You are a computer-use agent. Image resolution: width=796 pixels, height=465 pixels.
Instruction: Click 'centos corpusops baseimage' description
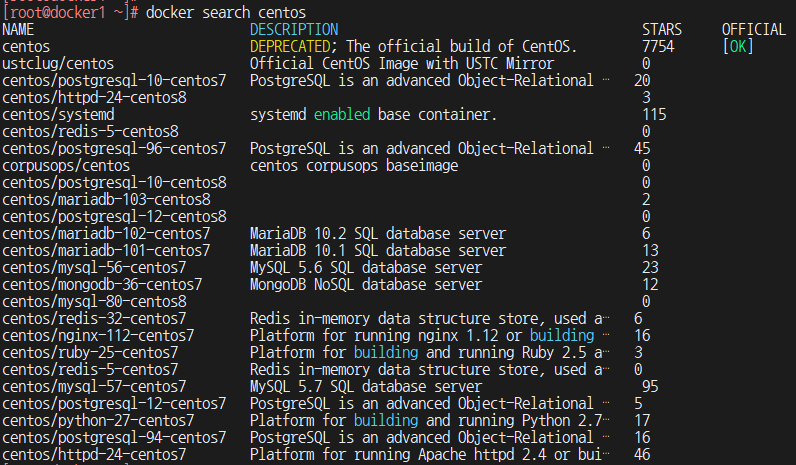354,165
